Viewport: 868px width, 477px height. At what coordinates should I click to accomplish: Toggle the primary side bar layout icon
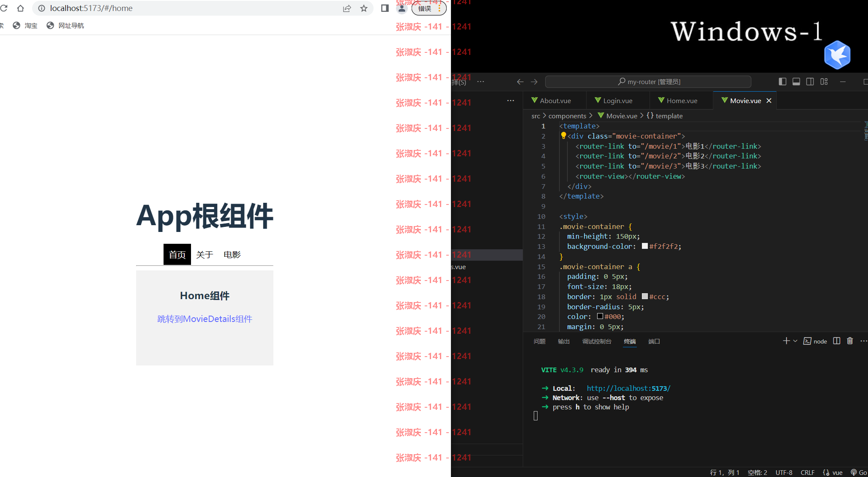click(783, 82)
